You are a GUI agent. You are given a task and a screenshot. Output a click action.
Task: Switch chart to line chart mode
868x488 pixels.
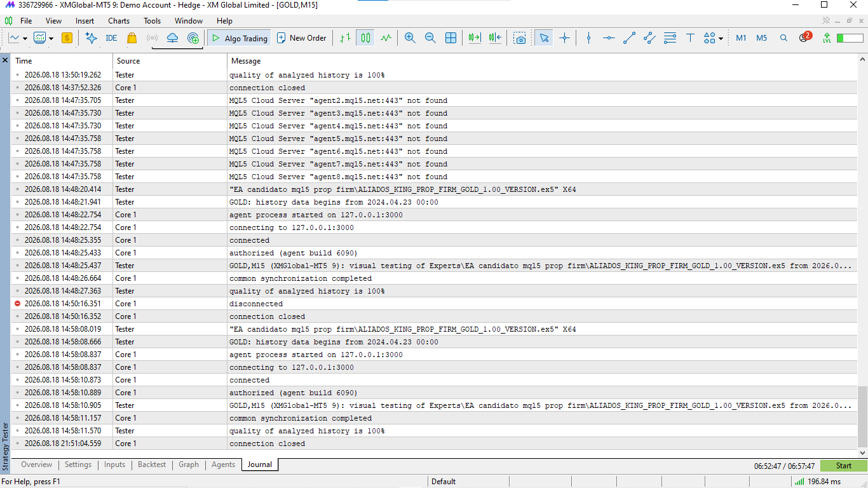386,38
